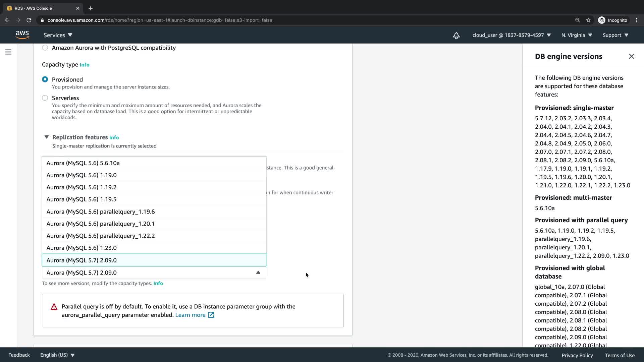Click the AWS logo home icon
The height and width of the screenshot is (362, 644).
click(22, 35)
